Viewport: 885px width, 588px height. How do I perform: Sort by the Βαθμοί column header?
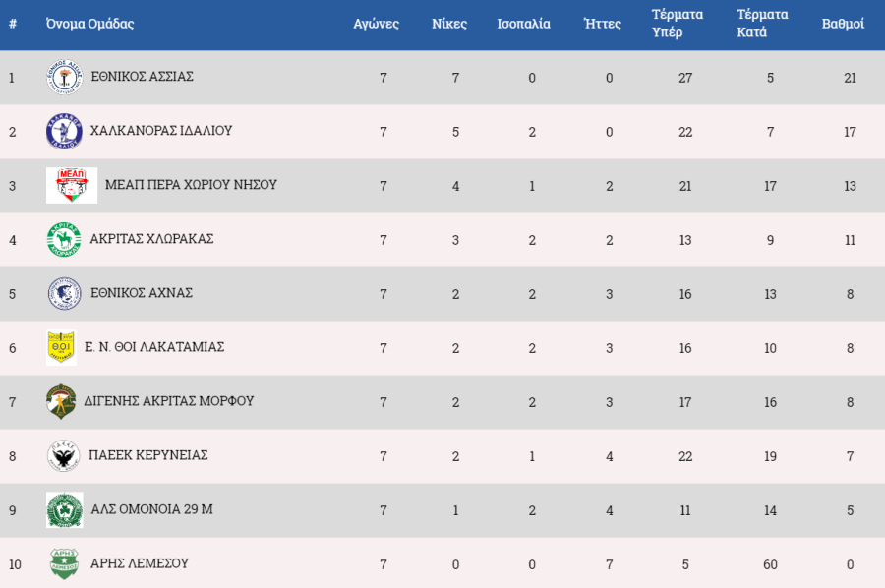tap(843, 24)
